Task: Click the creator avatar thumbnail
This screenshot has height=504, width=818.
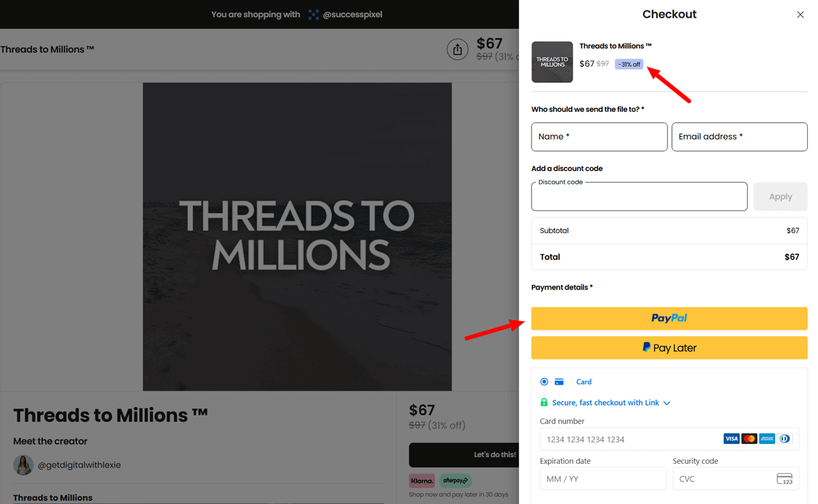Action: click(x=22, y=464)
